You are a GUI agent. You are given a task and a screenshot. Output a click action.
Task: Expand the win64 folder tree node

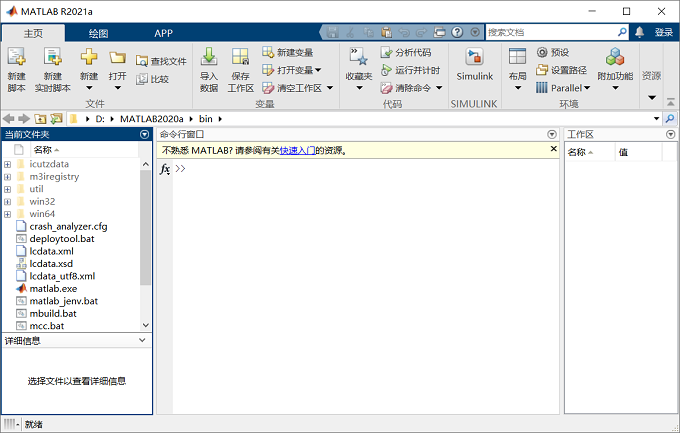click(x=7, y=214)
